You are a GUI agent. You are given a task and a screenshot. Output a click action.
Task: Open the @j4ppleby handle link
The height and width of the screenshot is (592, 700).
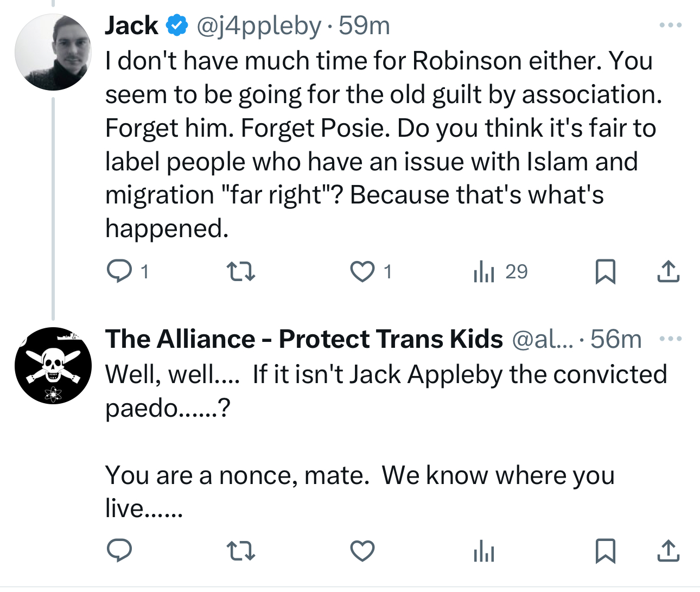tap(259, 25)
